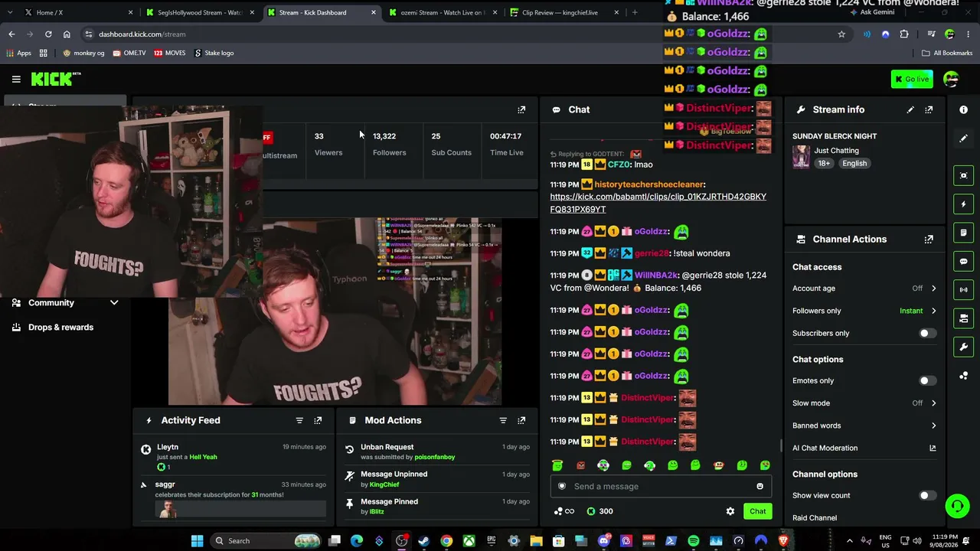Toggle Emotes only mode
This screenshot has height=551, width=980.
click(927, 380)
